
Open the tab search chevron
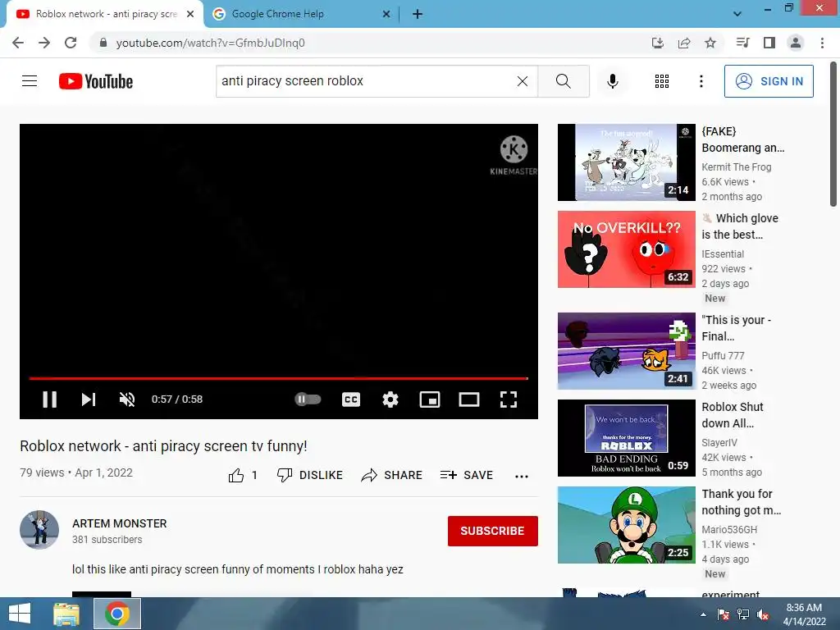(x=737, y=14)
